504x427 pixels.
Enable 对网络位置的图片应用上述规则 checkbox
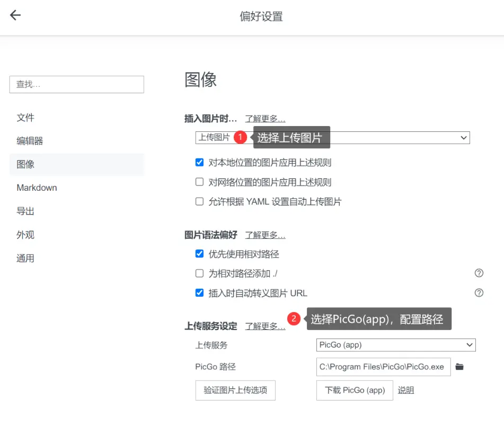200,182
